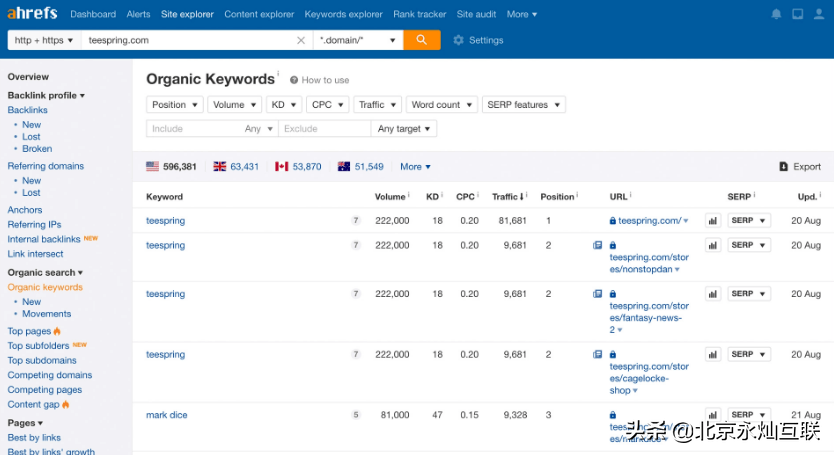Open Top subdomains in the sidebar
This screenshot has height=455, width=834.
pos(42,360)
